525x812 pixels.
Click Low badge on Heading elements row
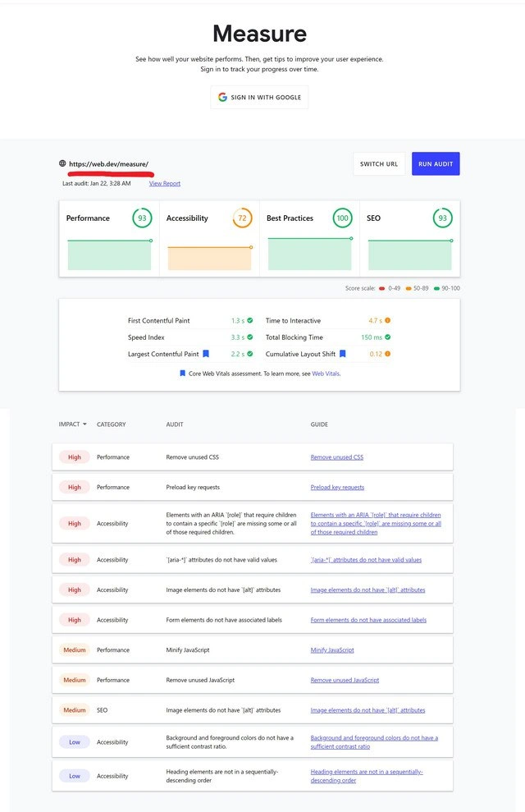pyautogui.click(x=75, y=776)
